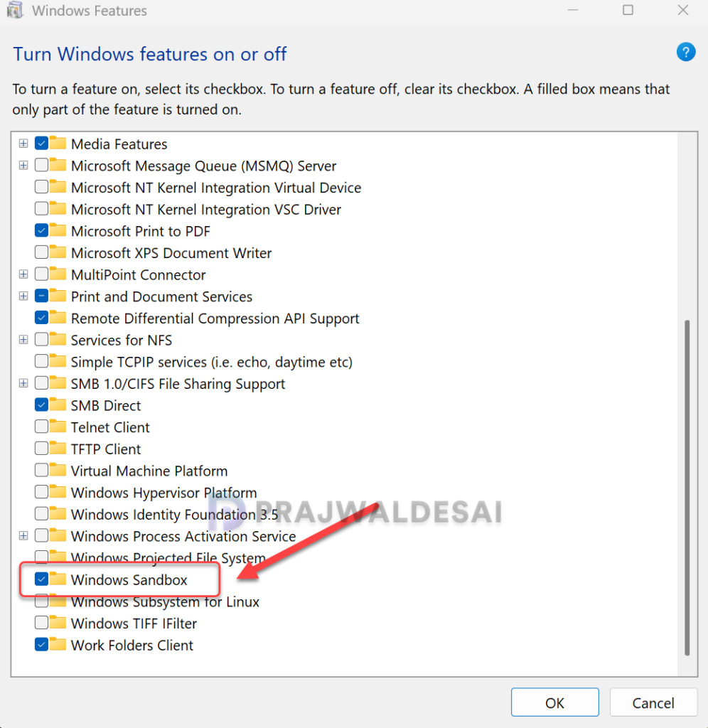Click the Microsoft Print to PDF folder icon
708x728 pixels.
click(58, 230)
